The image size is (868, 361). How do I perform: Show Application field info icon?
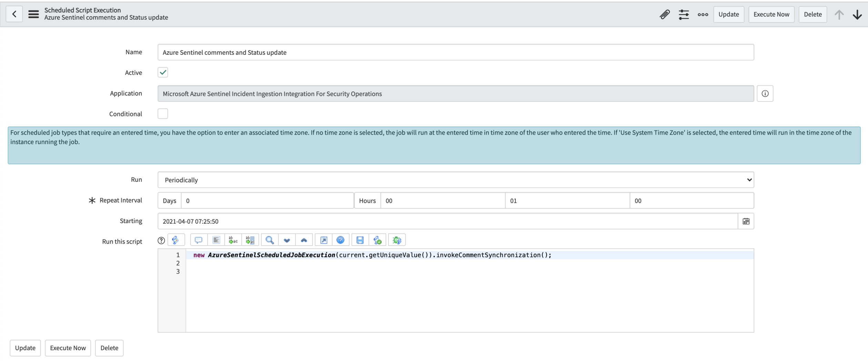(765, 93)
